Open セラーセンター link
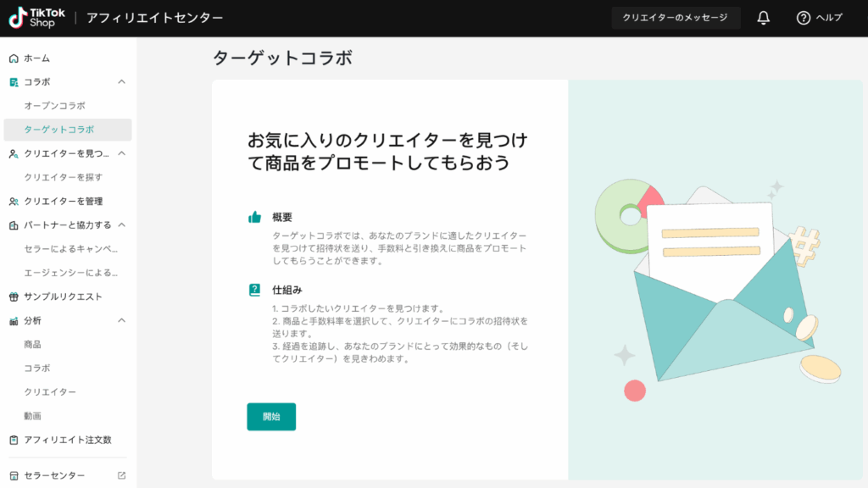868x488 pixels. tap(54, 475)
